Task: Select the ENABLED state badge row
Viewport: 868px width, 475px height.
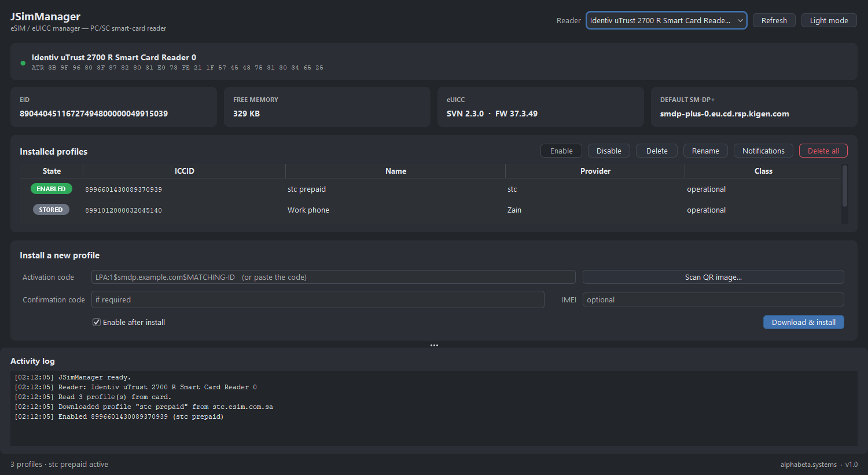Action: (x=52, y=189)
